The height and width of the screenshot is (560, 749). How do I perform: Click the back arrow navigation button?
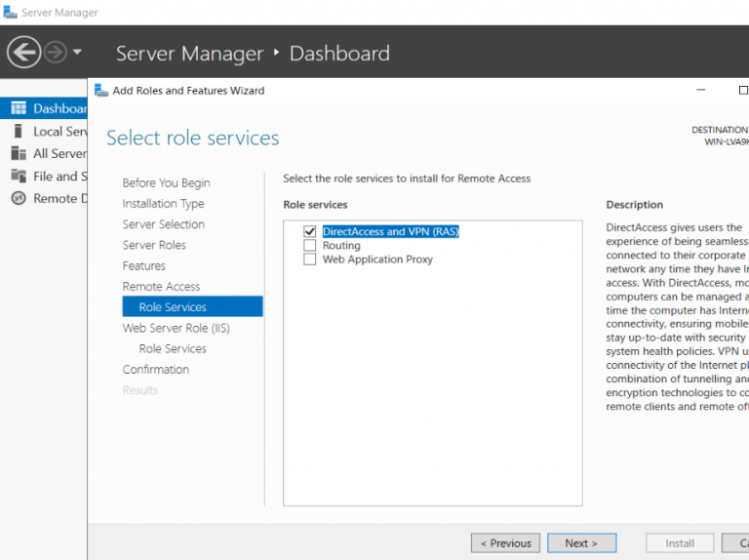23,52
